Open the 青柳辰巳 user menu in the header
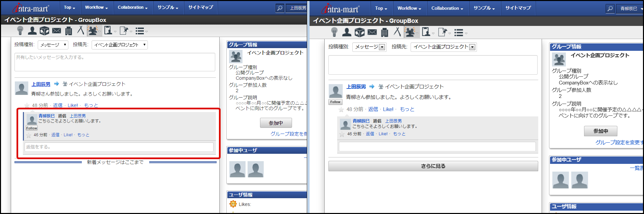 click(631, 9)
